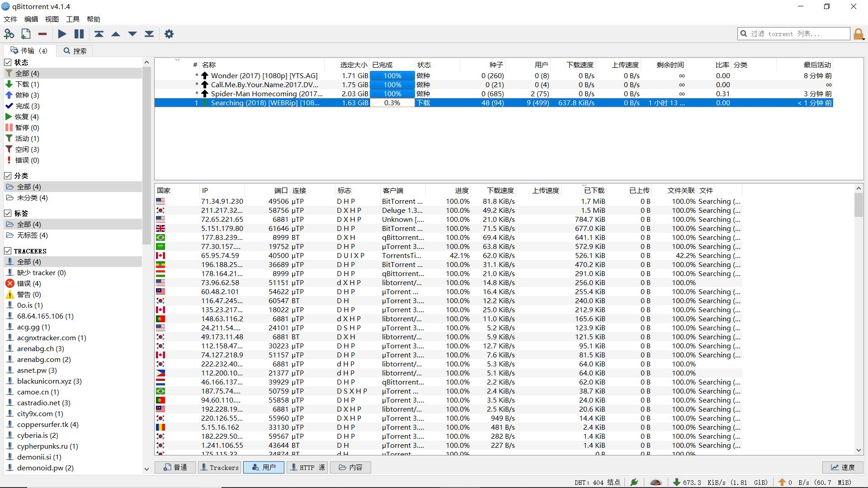Switch to the 搜索 tab
This screenshot has height=488, width=868.
pyautogui.click(x=75, y=51)
